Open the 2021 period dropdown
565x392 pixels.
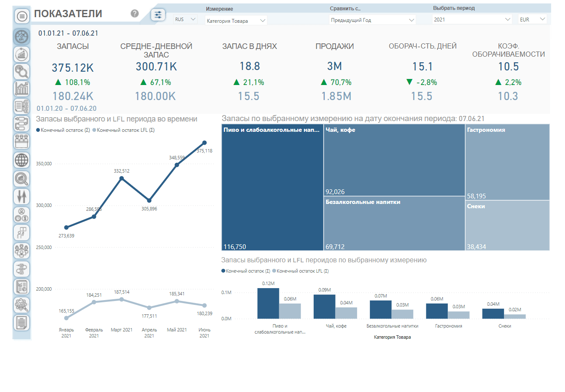(x=471, y=20)
